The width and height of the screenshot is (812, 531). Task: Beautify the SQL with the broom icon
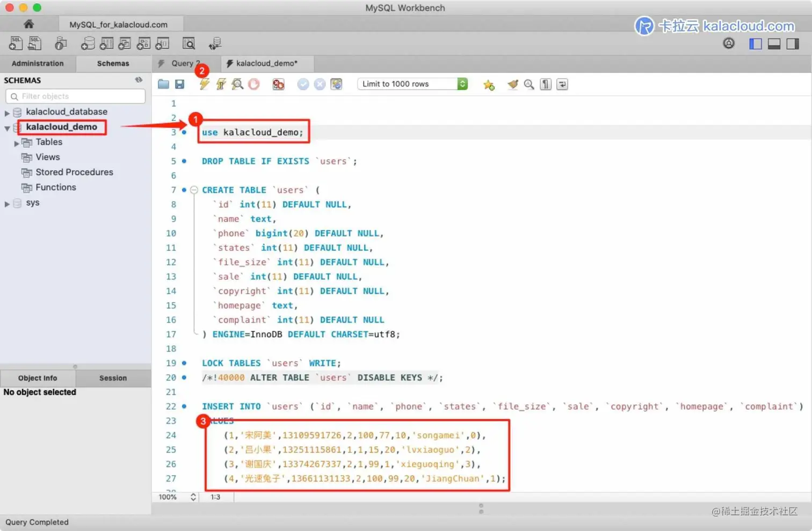[513, 84]
